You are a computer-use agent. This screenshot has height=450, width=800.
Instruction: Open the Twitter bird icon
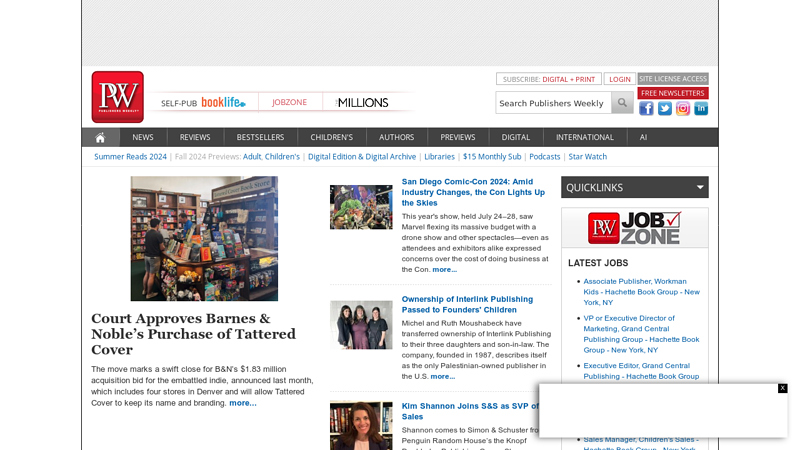coord(664,108)
